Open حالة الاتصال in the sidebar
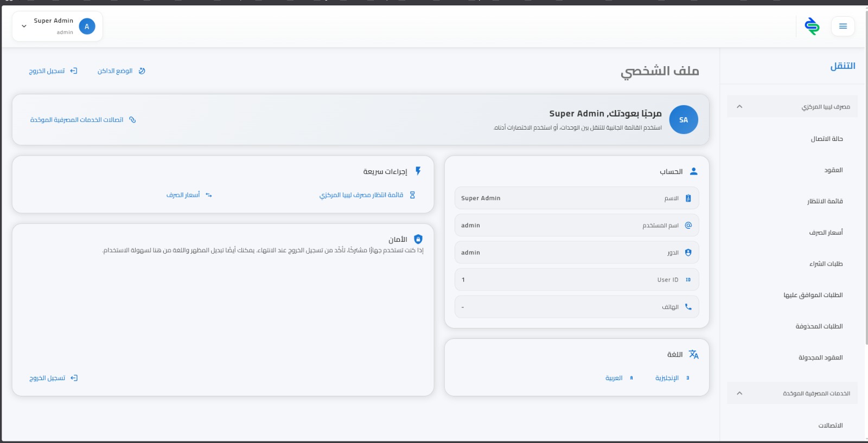This screenshot has width=868, height=443. (826, 139)
